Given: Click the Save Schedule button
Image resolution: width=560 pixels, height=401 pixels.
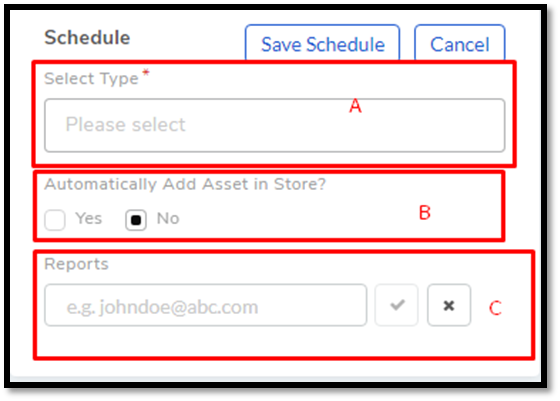Looking at the screenshot, I should pyautogui.click(x=322, y=43).
